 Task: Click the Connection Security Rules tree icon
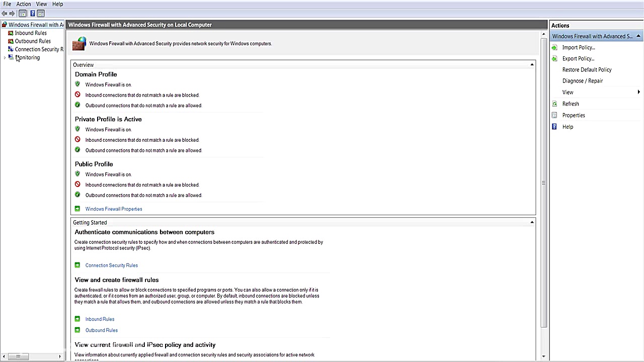tap(11, 49)
